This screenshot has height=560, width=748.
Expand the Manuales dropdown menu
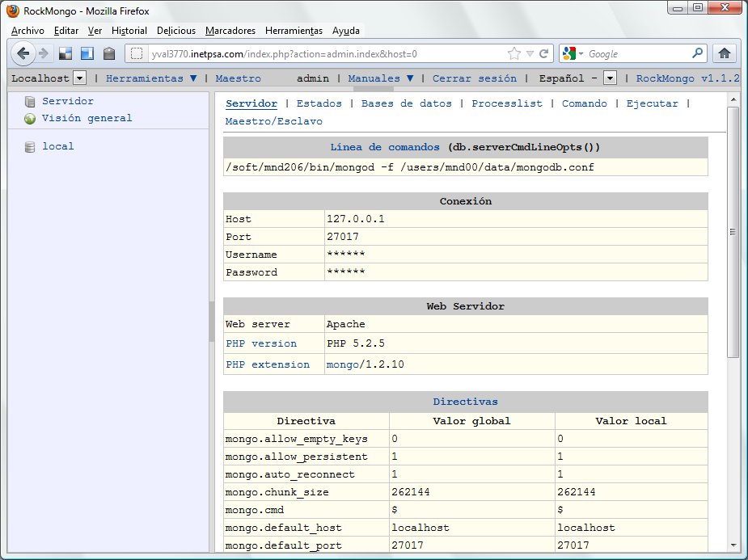pos(410,78)
